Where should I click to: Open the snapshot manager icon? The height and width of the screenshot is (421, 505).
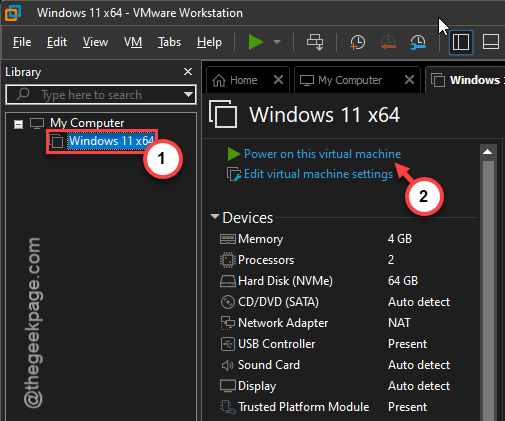[418, 42]
